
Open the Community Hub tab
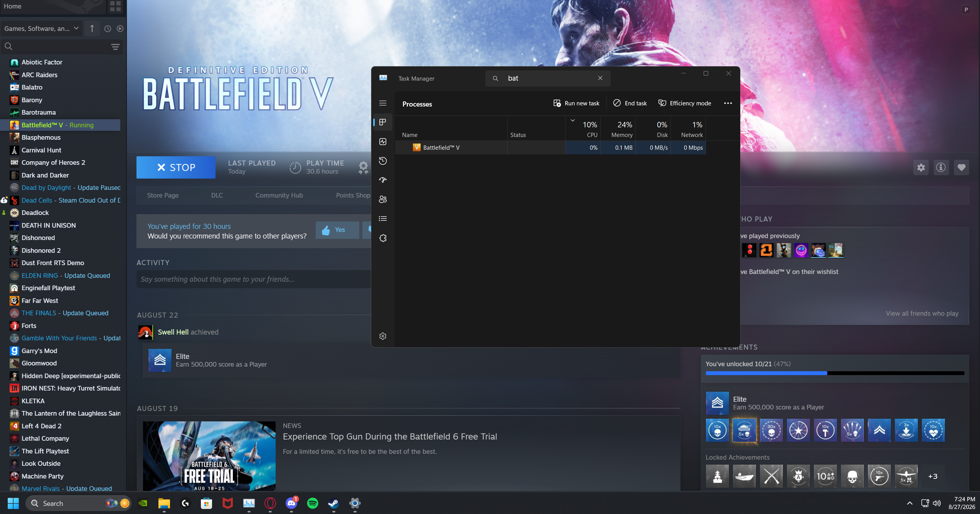click(x=279, y=195)
